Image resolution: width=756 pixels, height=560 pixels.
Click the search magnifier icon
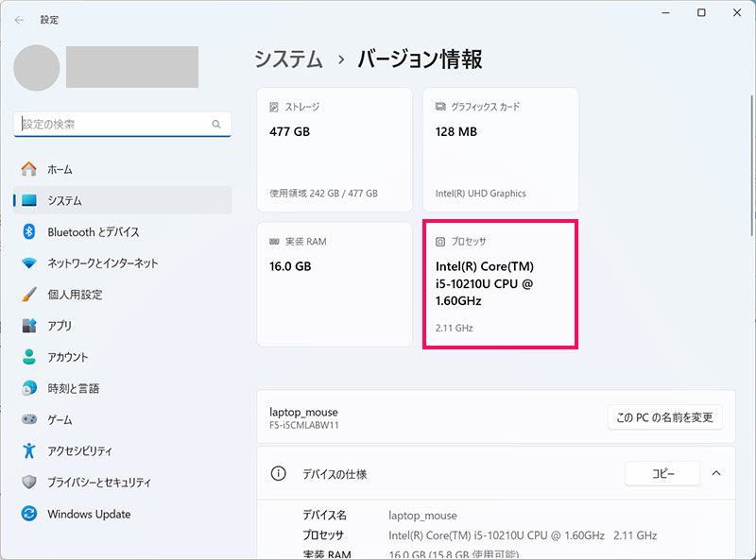point(216,125)
